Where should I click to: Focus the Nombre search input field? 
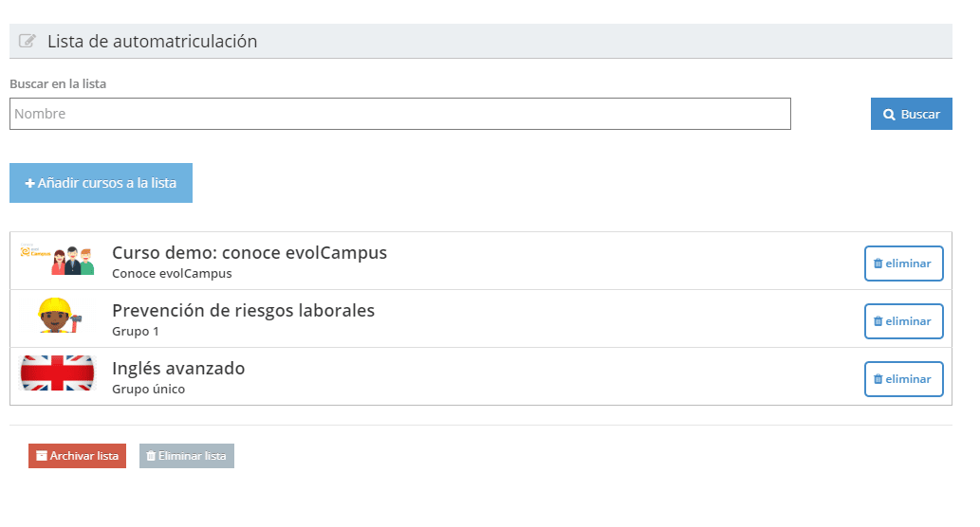pyautogui.click(x=399, y=114)
